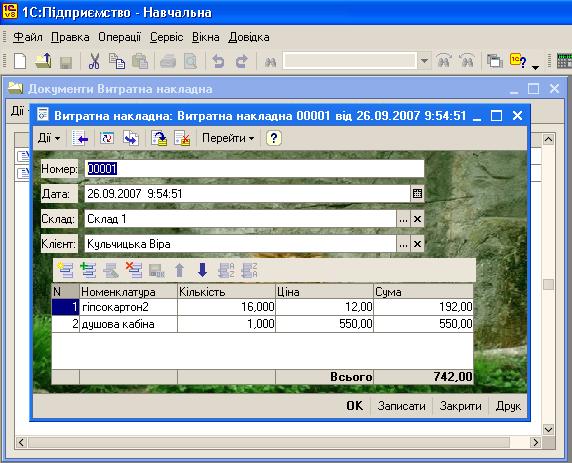Click the Delete row icon in table toolbar
The image size is (572, 463).
pyautogui.click(x=134, y=270)
